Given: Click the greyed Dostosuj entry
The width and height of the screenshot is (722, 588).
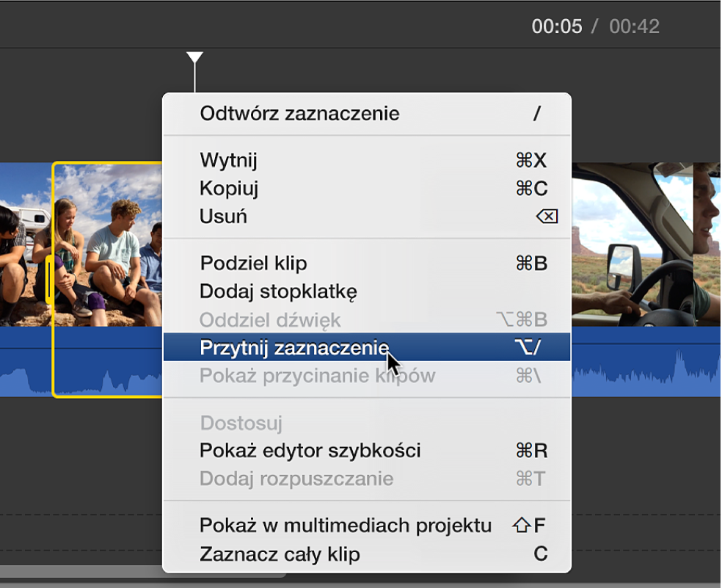Looking at the screenshot, I should [x=367, y=423].
